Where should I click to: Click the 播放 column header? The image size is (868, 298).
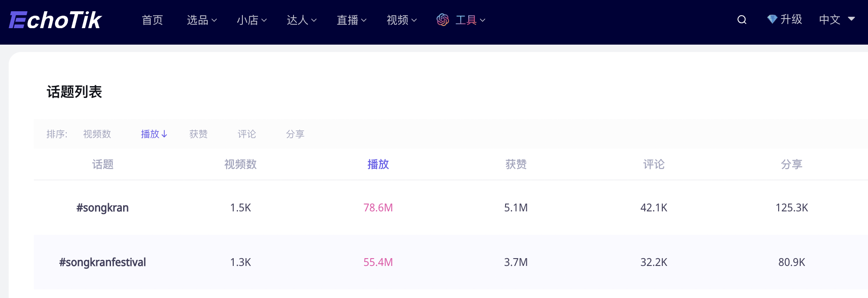(378, 165)
